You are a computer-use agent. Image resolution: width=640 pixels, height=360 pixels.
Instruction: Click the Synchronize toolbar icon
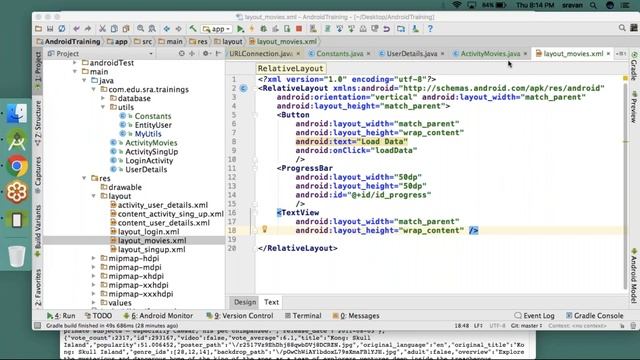coord(62,29)
